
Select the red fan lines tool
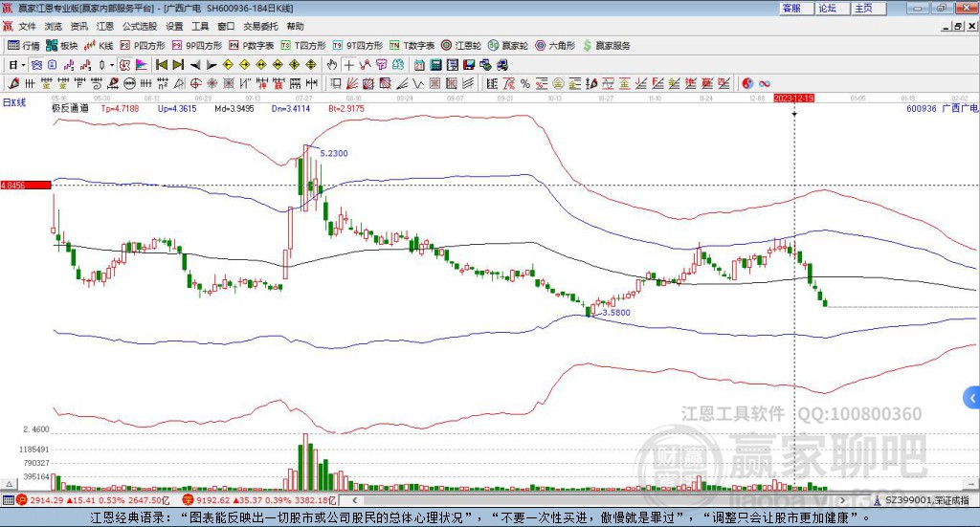(352, 83)
